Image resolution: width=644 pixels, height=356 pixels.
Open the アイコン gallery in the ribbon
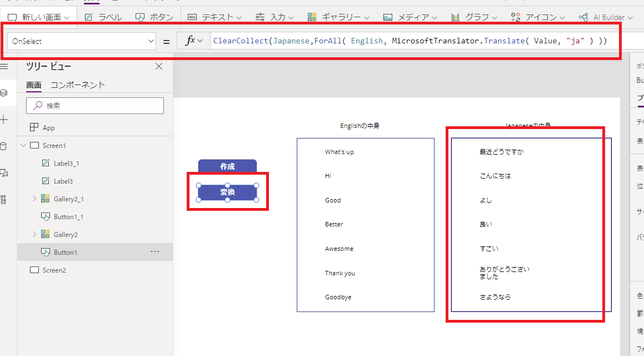tap(543, 17)
